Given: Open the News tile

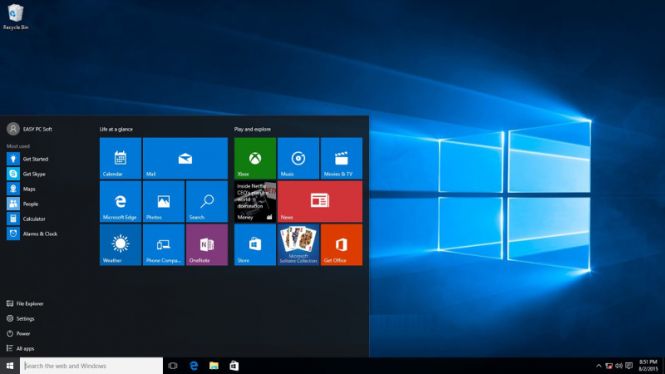Looking at the screenshot, I should (x=320, y=201).
